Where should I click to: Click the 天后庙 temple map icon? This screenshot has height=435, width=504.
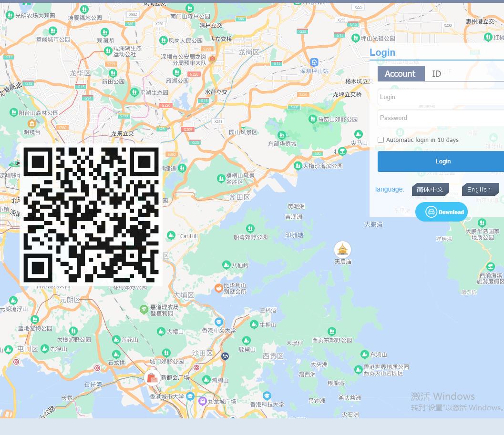click(x=342, y=249)
